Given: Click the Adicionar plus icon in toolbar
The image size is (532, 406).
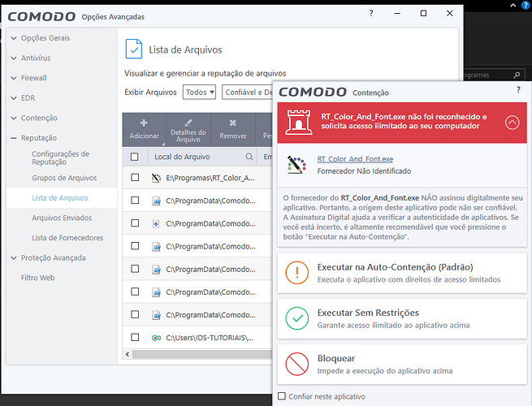Looking at the screenshot, I should (x=144, y=123).
